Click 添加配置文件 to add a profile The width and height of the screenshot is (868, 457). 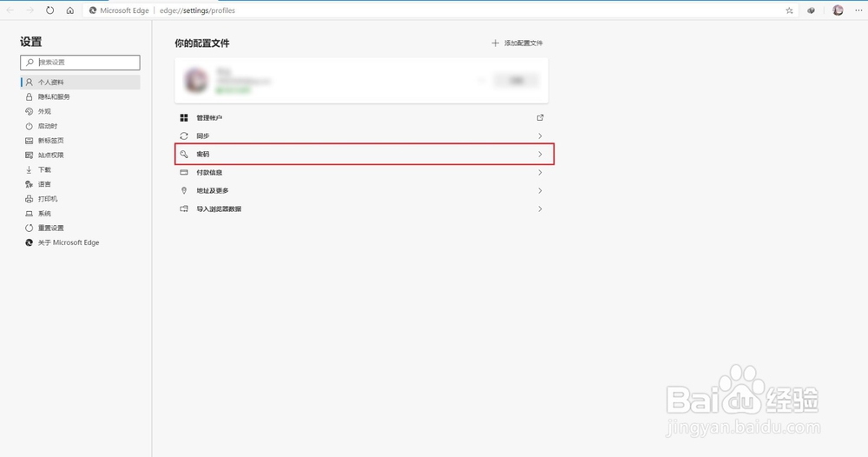point(517,43)
